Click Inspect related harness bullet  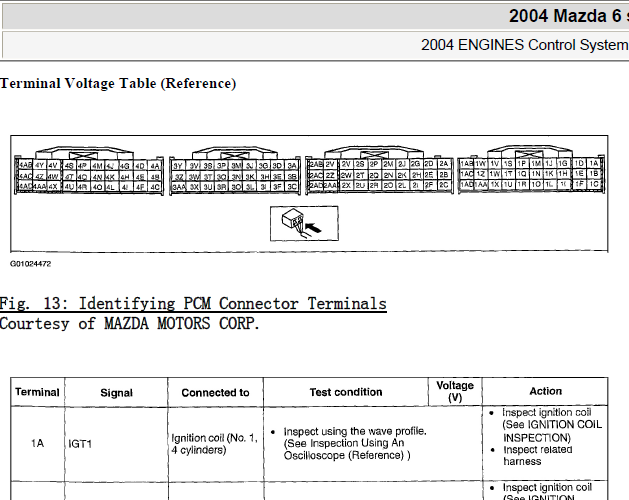[x=538, y=455]
